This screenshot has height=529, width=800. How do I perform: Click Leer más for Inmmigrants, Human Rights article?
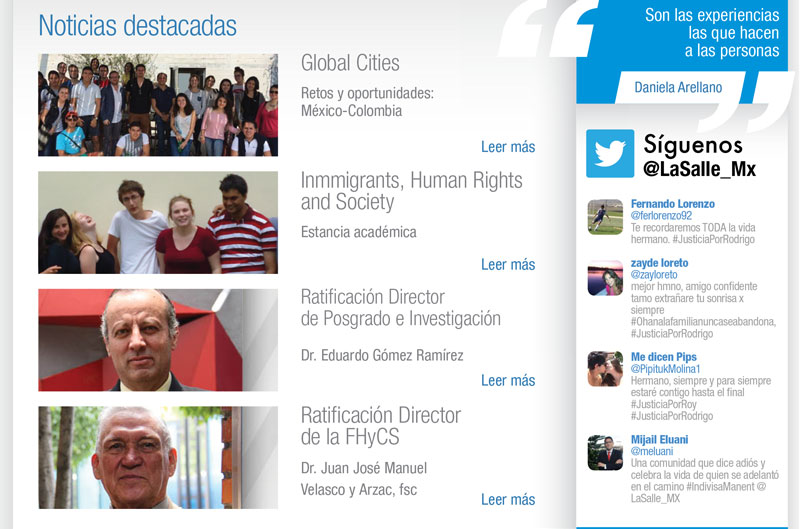coord(508,264)
